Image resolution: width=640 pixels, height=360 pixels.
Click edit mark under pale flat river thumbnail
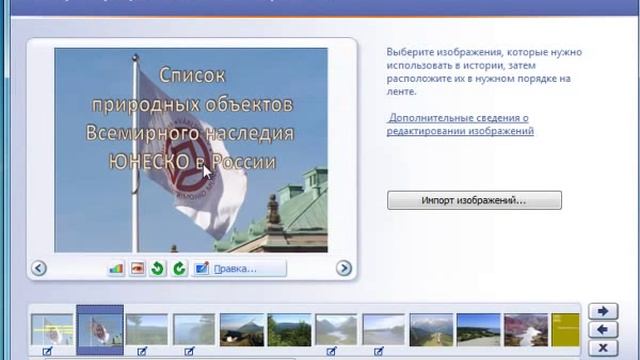(x=379, y=351)
